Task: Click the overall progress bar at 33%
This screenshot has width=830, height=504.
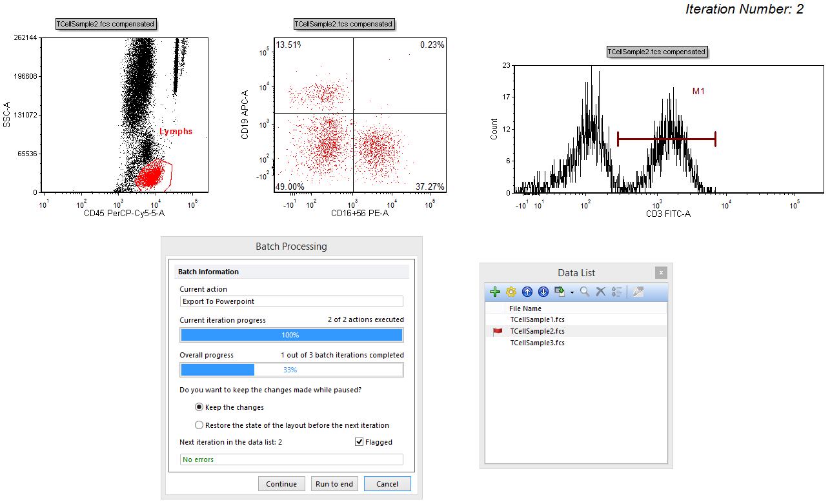Action: pos(291,370)
